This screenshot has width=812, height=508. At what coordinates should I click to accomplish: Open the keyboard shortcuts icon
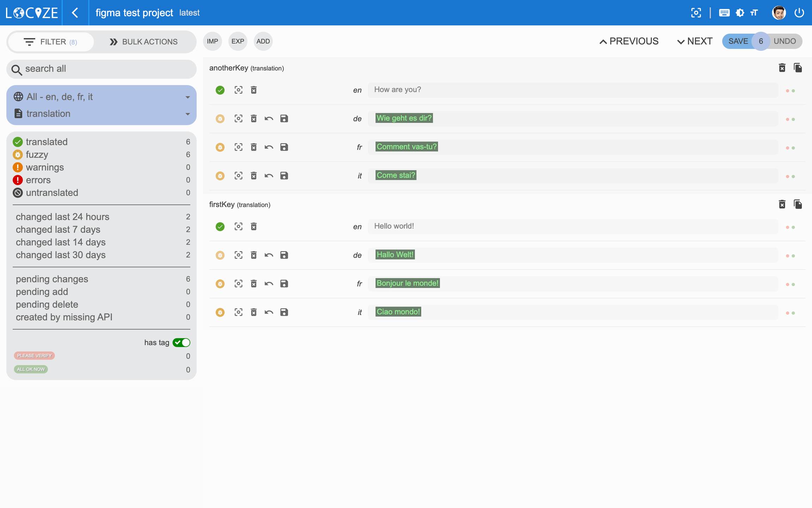(x=724, y=13)
